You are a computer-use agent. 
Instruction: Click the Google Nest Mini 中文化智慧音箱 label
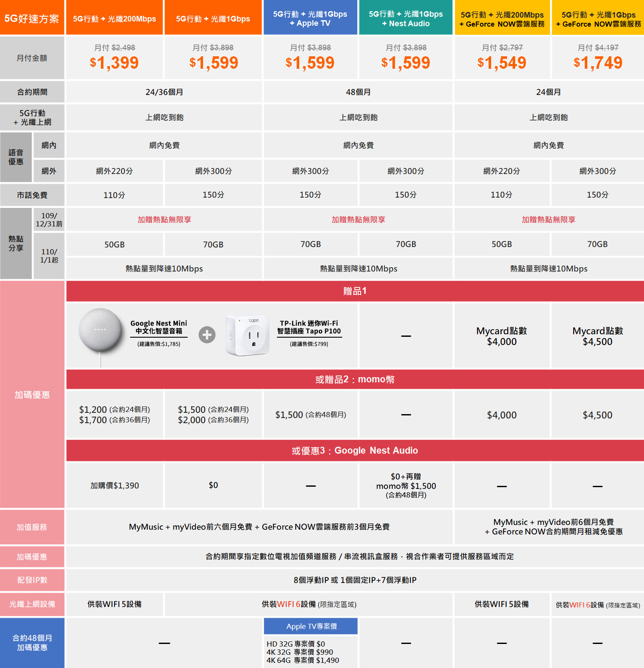[x=159, y=327]
